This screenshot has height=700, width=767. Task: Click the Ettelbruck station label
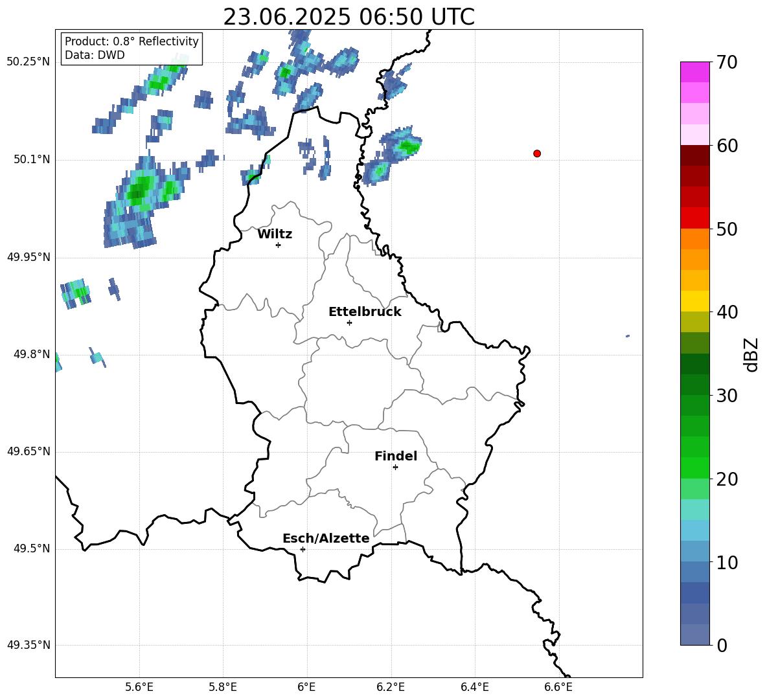(365, 312)
